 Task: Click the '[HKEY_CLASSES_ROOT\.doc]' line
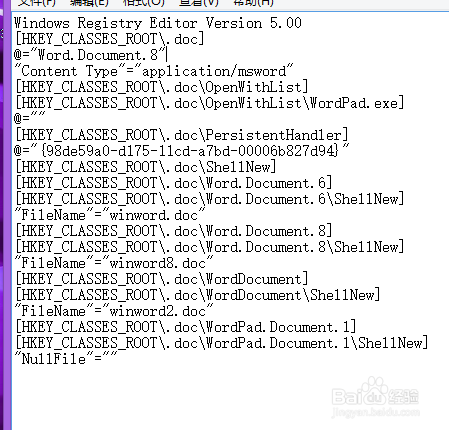coord(110,39)
